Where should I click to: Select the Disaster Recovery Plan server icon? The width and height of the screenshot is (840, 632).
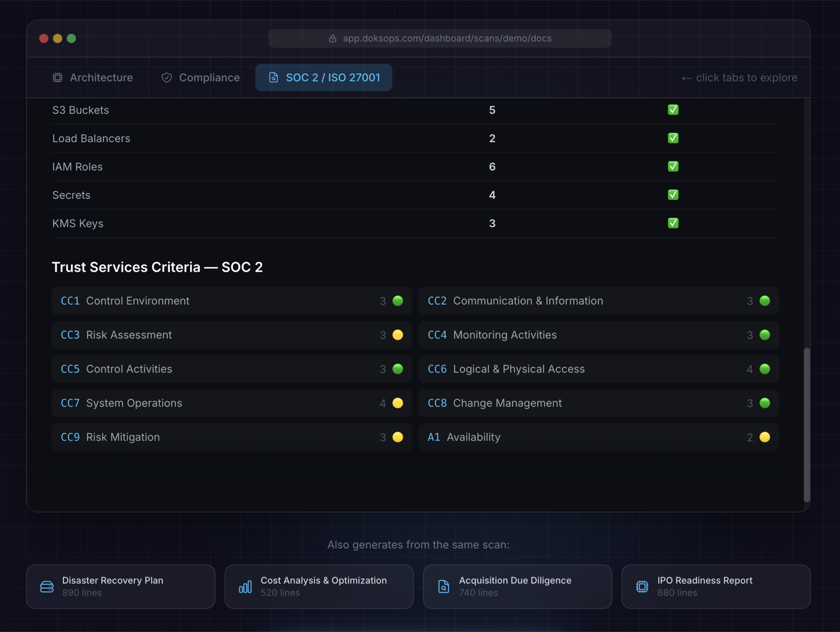click(46, 586)
